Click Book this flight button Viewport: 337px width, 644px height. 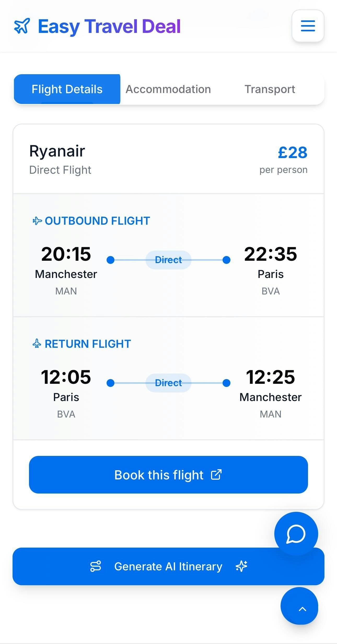click(168, 475)
